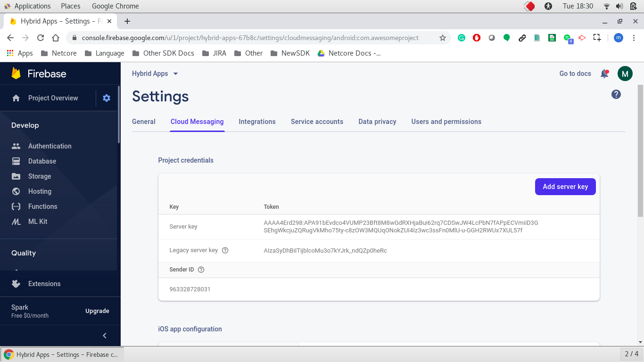Image resolution: width=644 pixels, height=362 pixels.
Task: Go back to the previous page
Action: 10,38
